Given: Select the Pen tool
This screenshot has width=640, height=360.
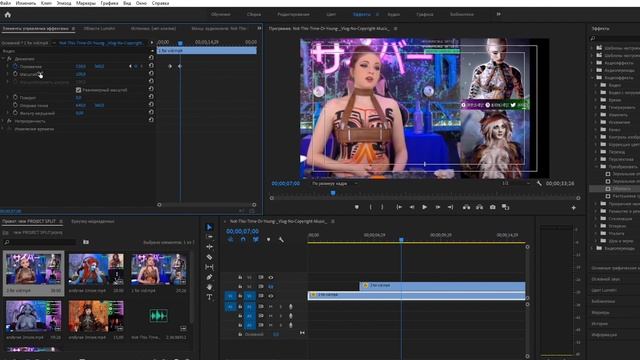Looking at the screenshot, I should [209, 277].
